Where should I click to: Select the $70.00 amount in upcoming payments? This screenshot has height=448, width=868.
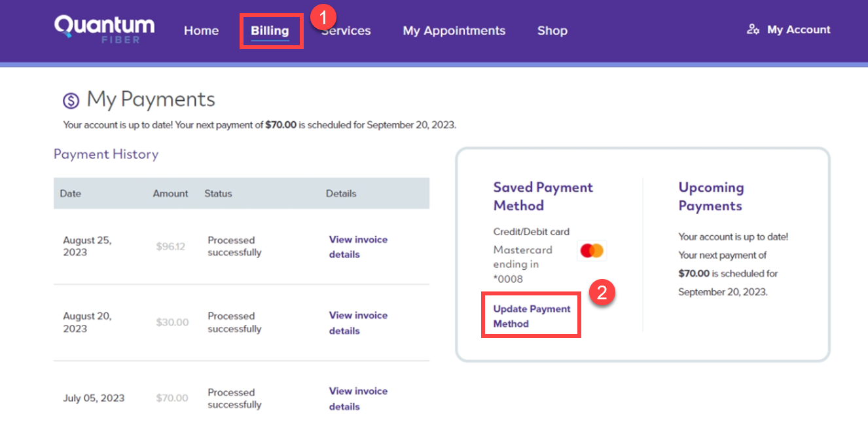coord(694,273)
